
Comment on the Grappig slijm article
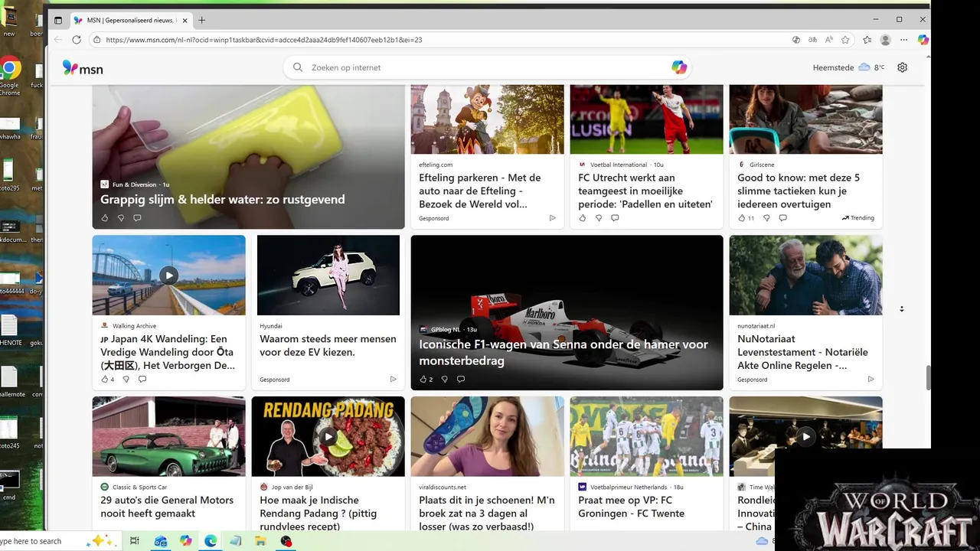click(137, 218)
